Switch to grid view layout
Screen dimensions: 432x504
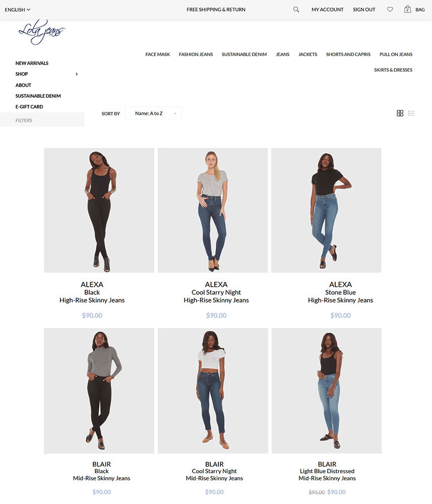click(x=400, y=113)
